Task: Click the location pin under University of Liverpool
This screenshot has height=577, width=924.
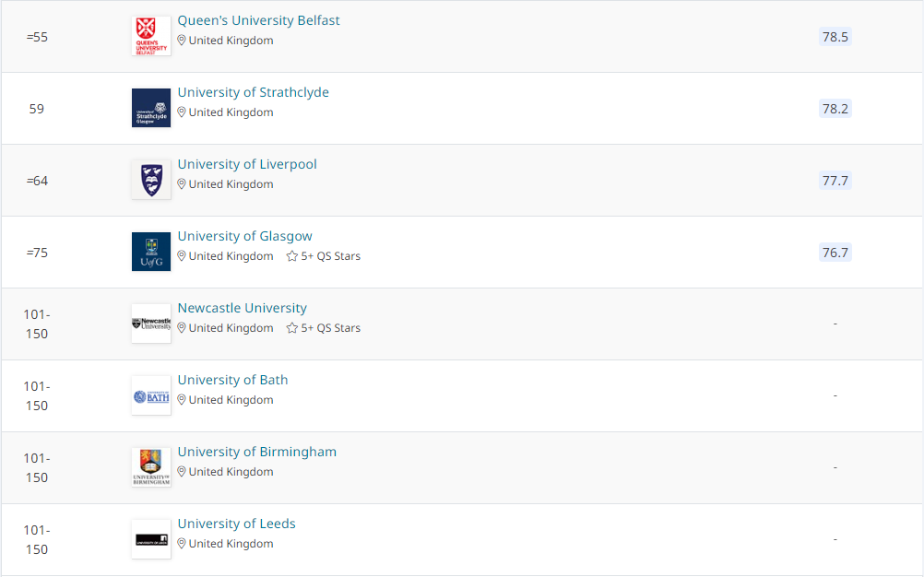Action: (x=182, y=184)
